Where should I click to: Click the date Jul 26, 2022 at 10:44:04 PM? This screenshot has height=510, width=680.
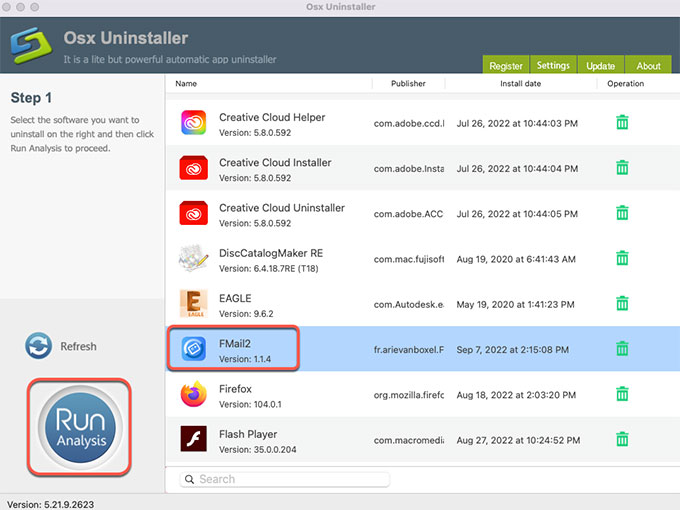[x=517, y=169]
